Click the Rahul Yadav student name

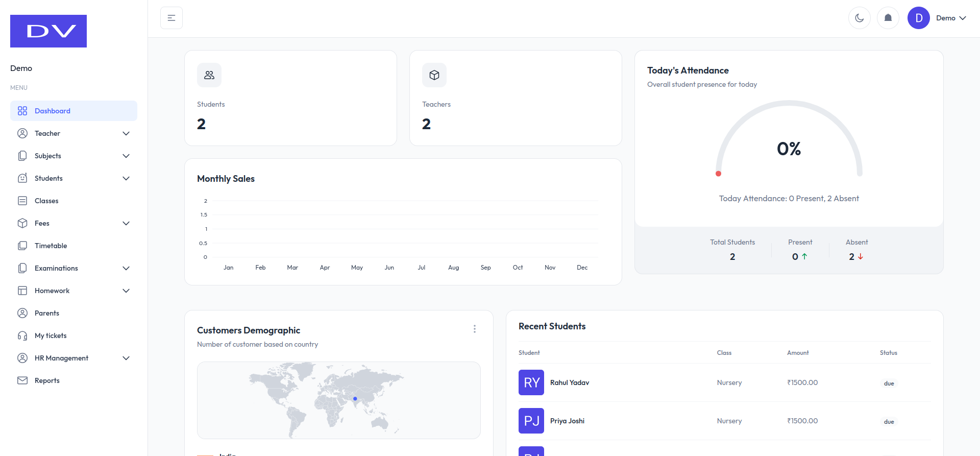click(x=570, y=382)
